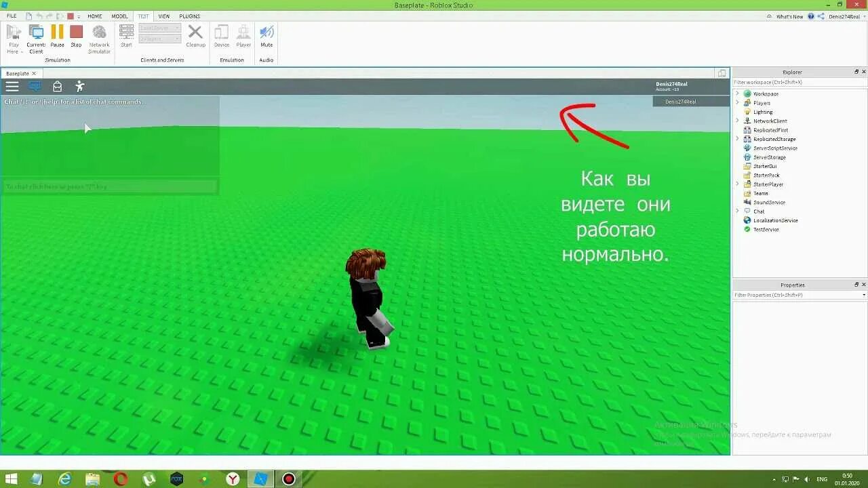Screen dimensions: 868x488
Task: Click the Filter workspace search field
Action: tap(800, 82)
